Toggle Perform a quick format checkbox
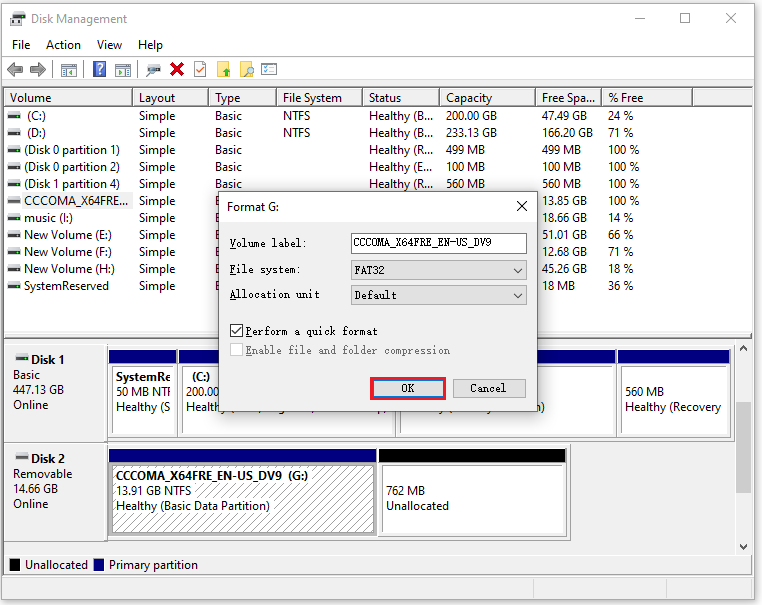Screen dimensions: 762x605 pyautogui.click(x=237, y=331)
